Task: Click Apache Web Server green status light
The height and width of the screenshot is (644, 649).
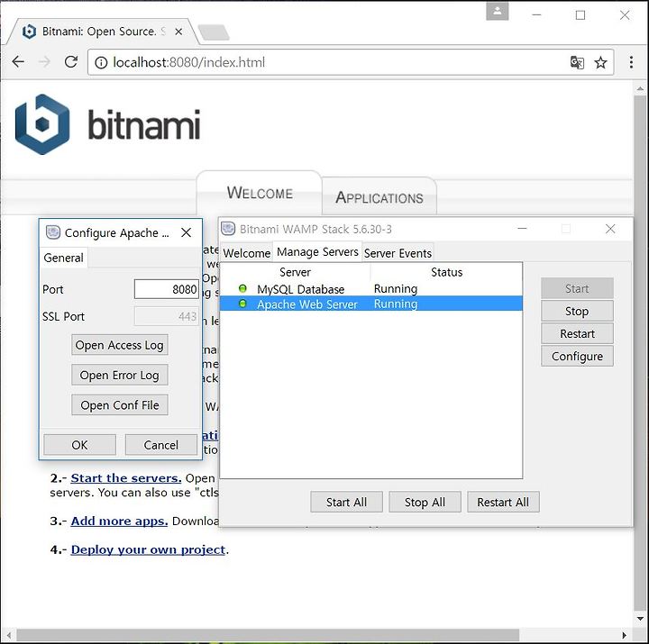Action: tap(242, 304)
